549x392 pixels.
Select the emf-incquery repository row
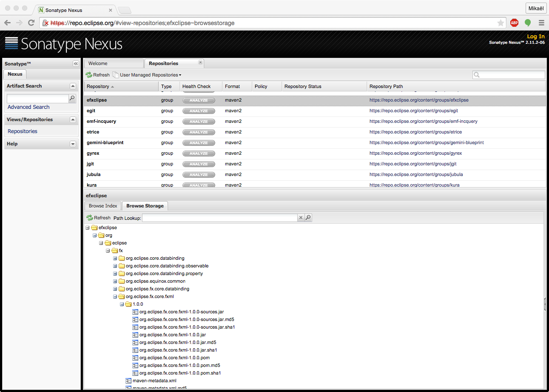coord(315,122)
